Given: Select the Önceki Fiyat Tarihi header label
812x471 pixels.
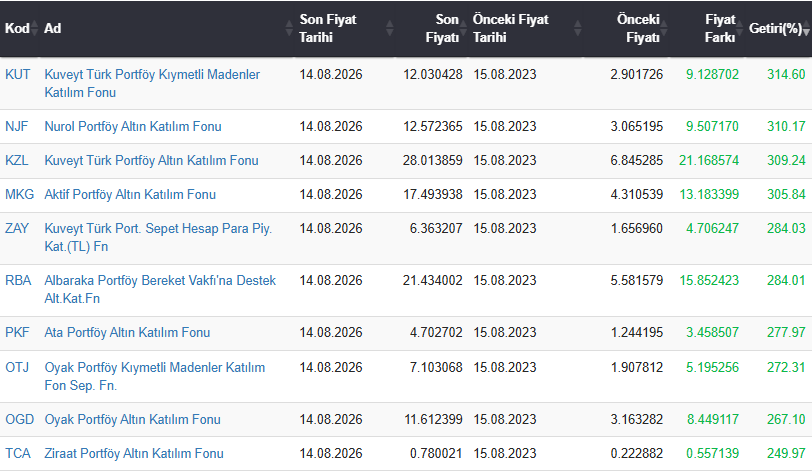Looking at the screenshot, I should 511,28.
